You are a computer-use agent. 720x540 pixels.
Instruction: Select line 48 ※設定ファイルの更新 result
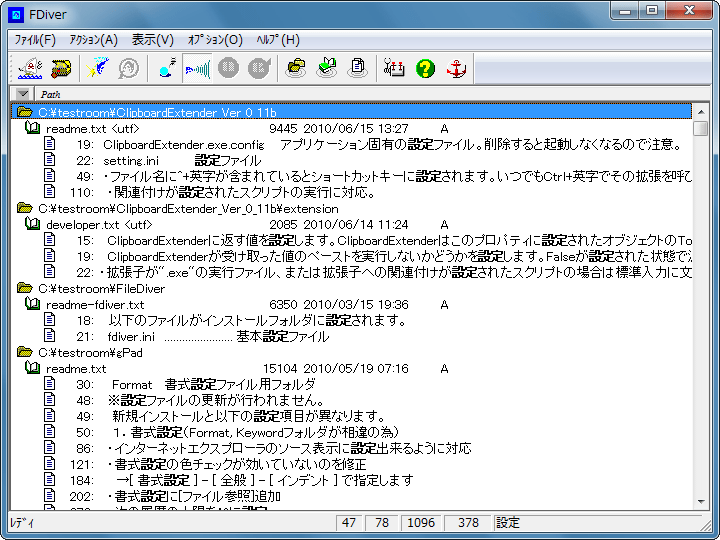tap(351, 400)
